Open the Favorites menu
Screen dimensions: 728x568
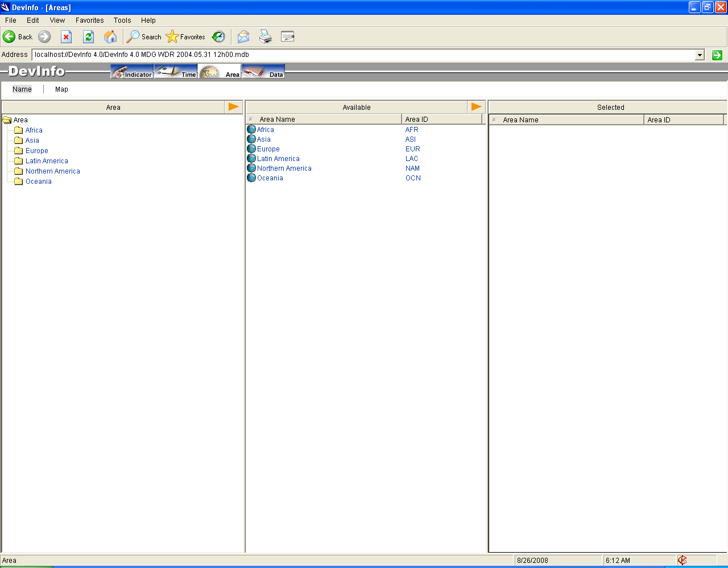(x=90, y=20)
